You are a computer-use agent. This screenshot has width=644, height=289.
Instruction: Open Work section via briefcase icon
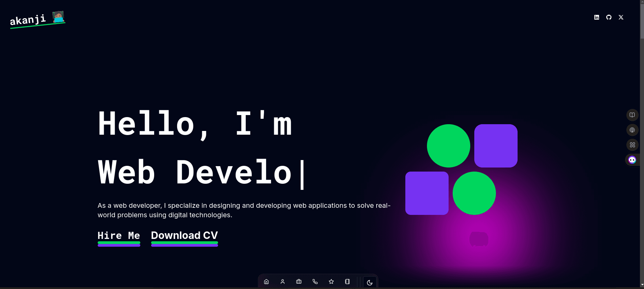click(x=299, y=282)
